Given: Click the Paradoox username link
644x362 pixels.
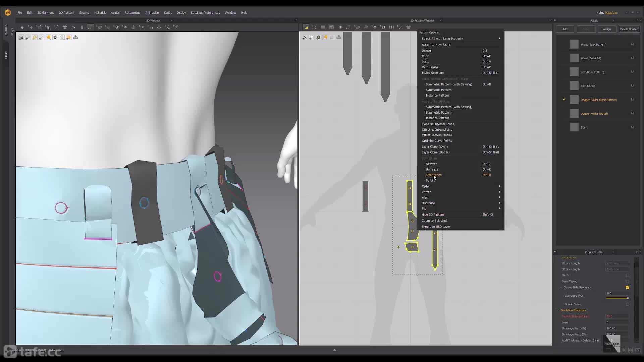Looking at the screenshot, I should [x=611, y=13].
